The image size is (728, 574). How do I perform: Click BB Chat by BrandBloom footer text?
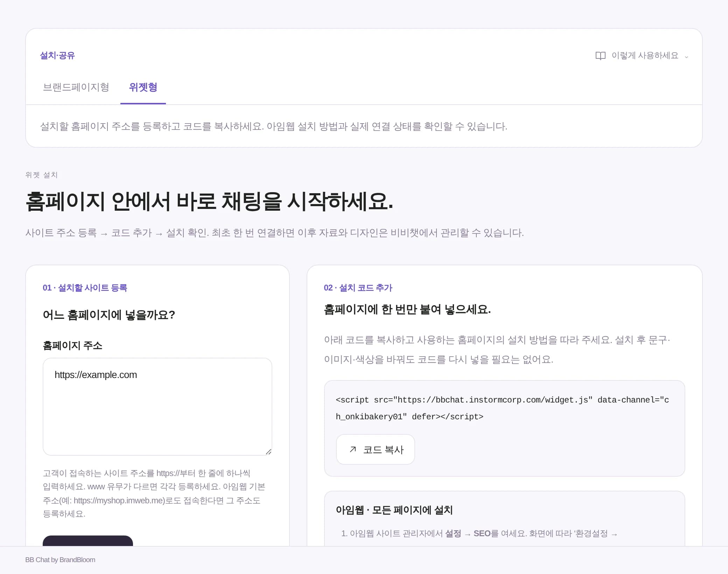[60, 560]
